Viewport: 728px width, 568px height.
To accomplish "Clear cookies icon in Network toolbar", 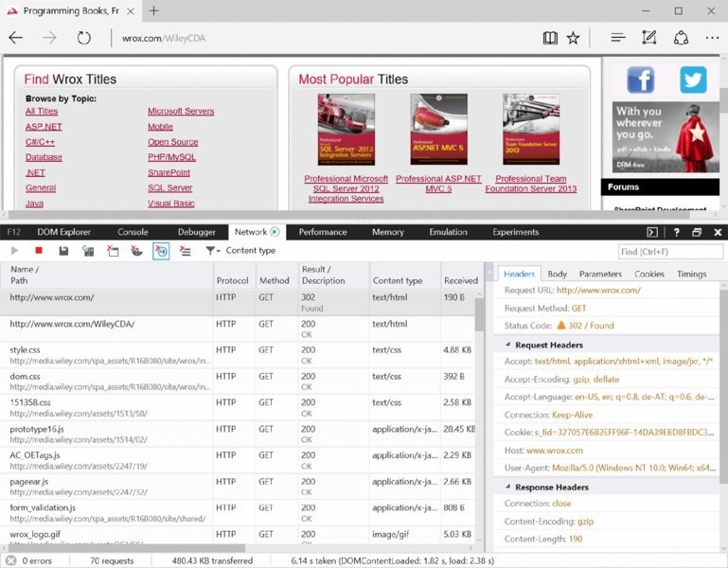I will coord(136,251).
